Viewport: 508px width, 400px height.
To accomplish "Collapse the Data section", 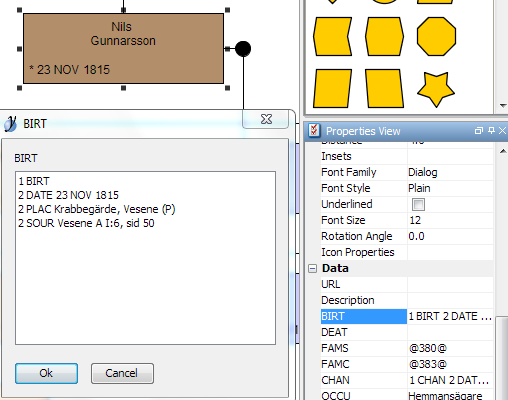I will click(312, 269).
